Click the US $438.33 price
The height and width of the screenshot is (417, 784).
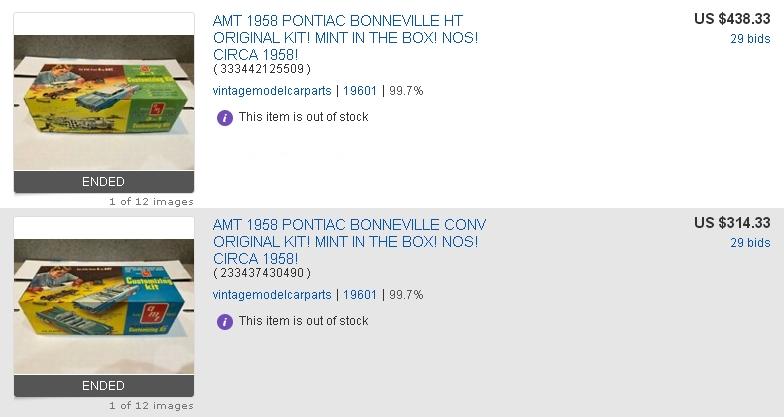[x=732, y=19]
